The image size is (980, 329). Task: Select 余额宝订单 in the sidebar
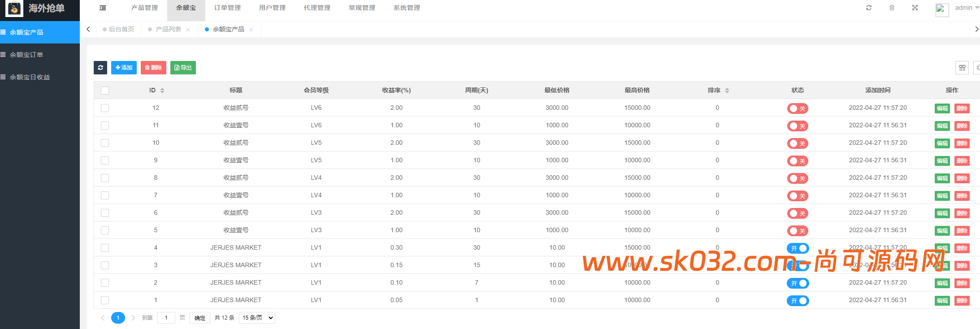(x=40, y=55)
